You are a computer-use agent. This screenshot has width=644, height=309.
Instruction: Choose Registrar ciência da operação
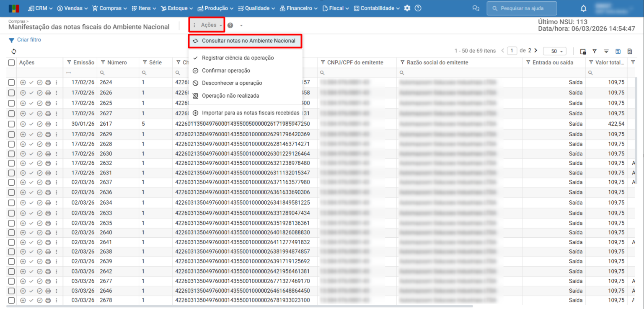pos(245,58)
